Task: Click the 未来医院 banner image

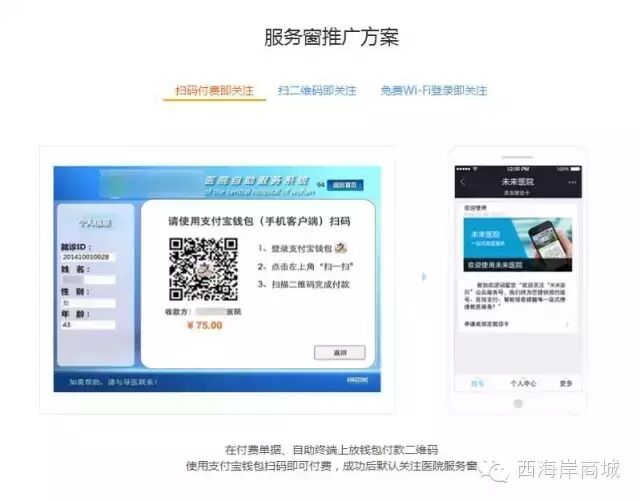Action: point(518,244)
